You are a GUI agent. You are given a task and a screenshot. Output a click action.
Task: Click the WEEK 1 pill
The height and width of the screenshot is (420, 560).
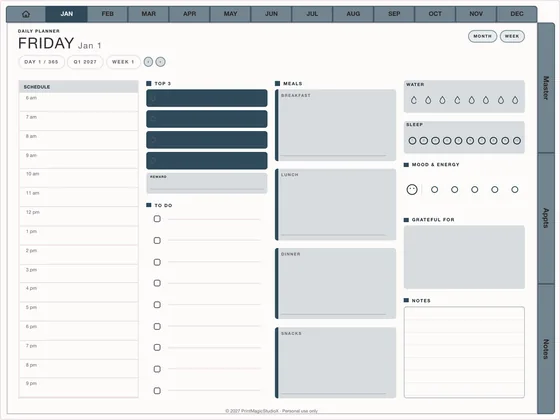click(123, 62)
